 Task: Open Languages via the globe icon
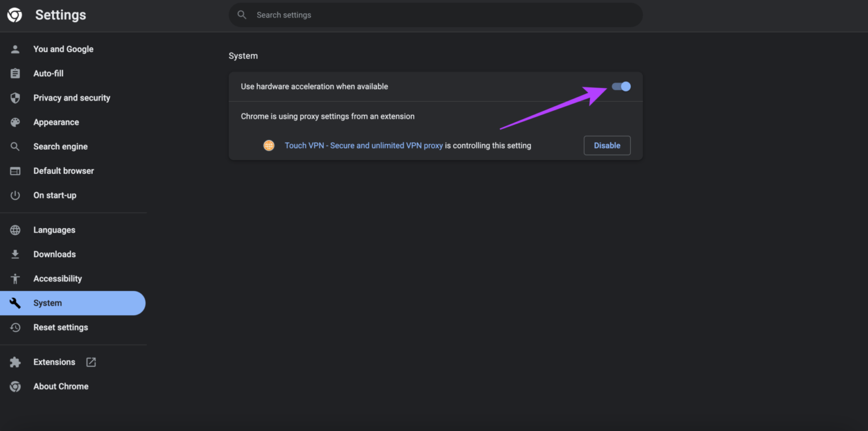click(x=15, y=229)
